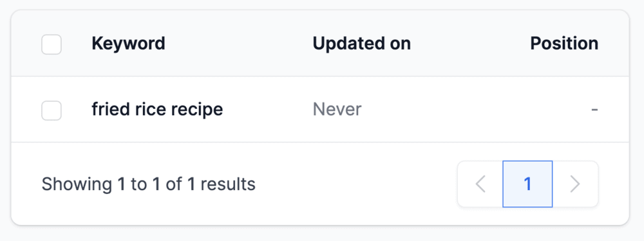Image resolution: width=644 pixels, height=241 pixels.
Task: Sort by the Keyword column header
Action: [128, 43]
